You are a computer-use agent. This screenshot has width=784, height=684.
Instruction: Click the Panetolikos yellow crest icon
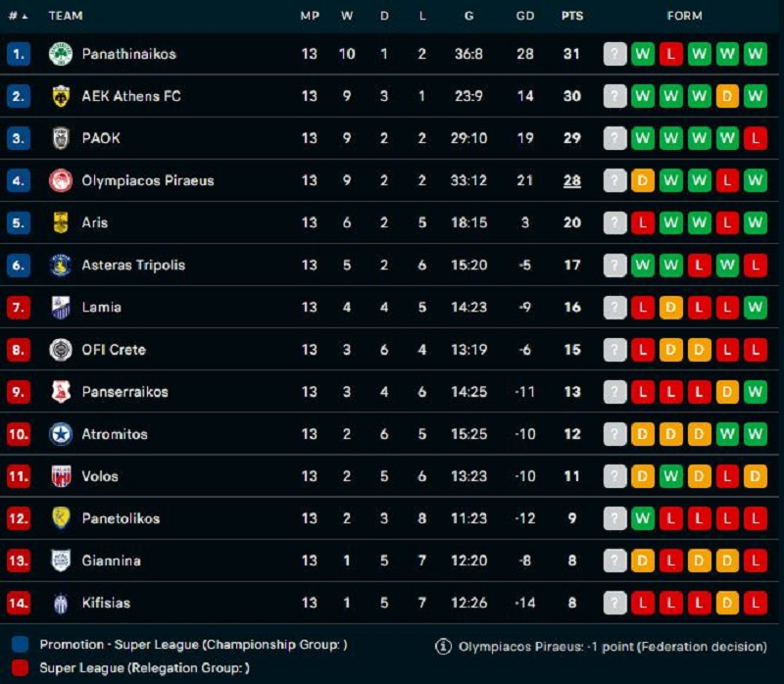click(x=61, y=518)
